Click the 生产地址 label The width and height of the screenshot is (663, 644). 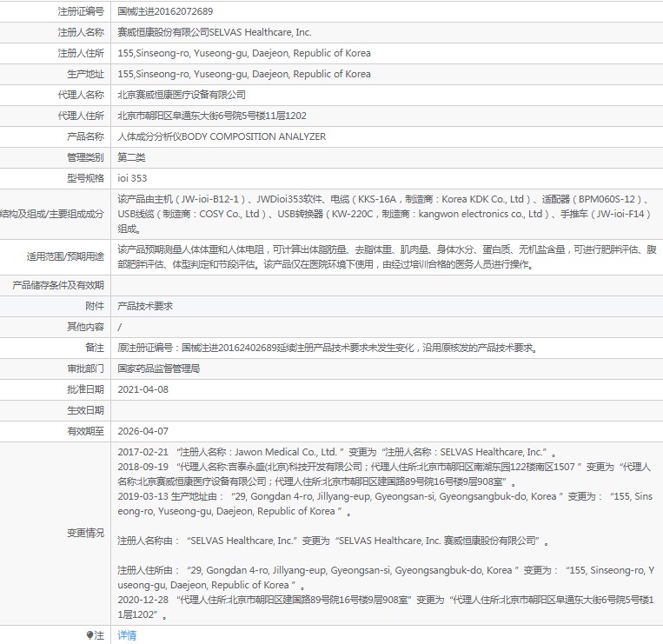85,74
